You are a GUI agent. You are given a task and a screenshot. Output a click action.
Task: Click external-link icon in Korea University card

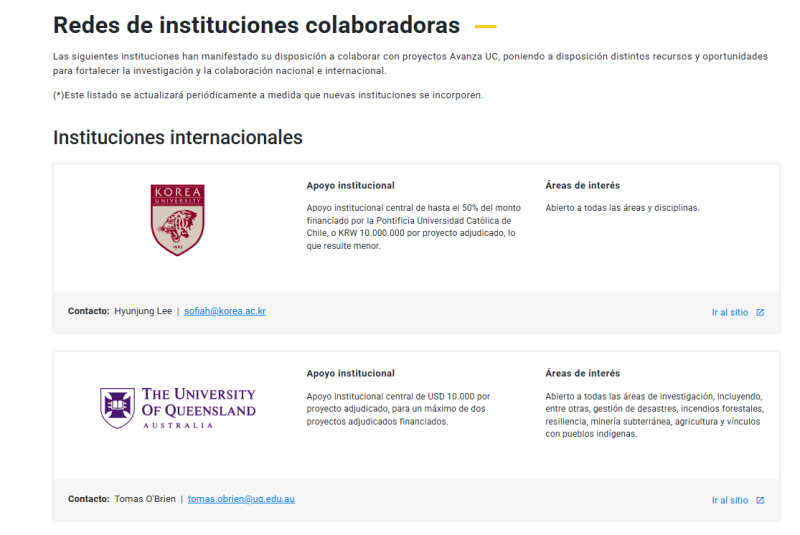760,313
